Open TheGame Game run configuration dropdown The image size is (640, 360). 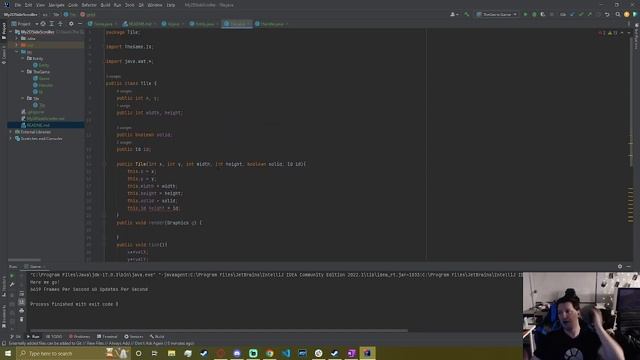(x=497, y=14)
